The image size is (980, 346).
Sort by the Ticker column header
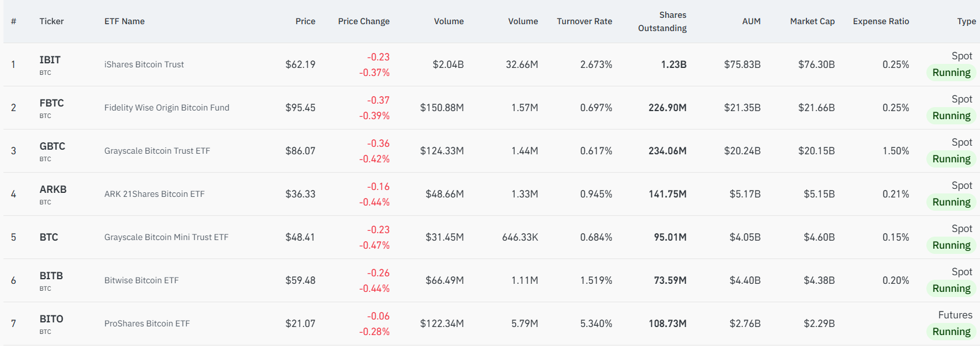[x=51, y=21]
